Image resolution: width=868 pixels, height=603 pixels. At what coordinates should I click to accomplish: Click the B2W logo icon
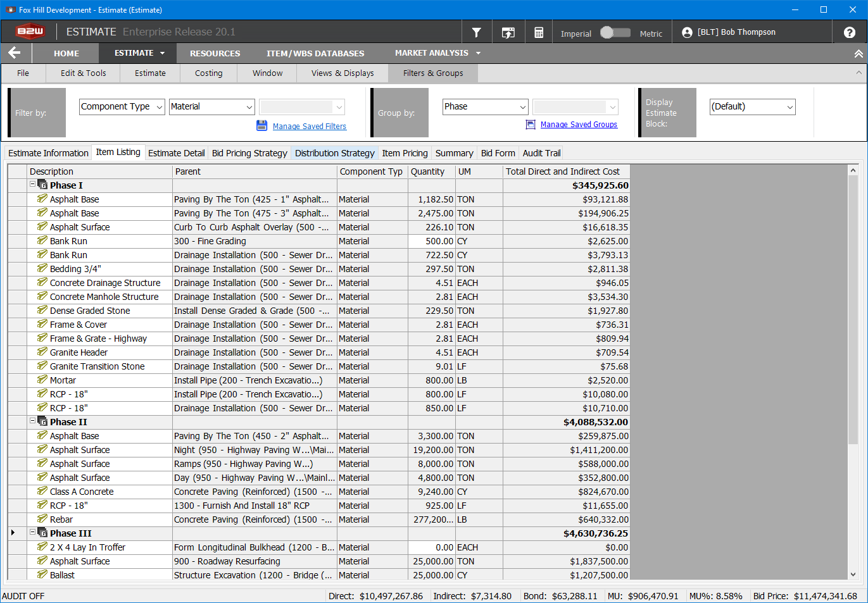pos(30,31)
